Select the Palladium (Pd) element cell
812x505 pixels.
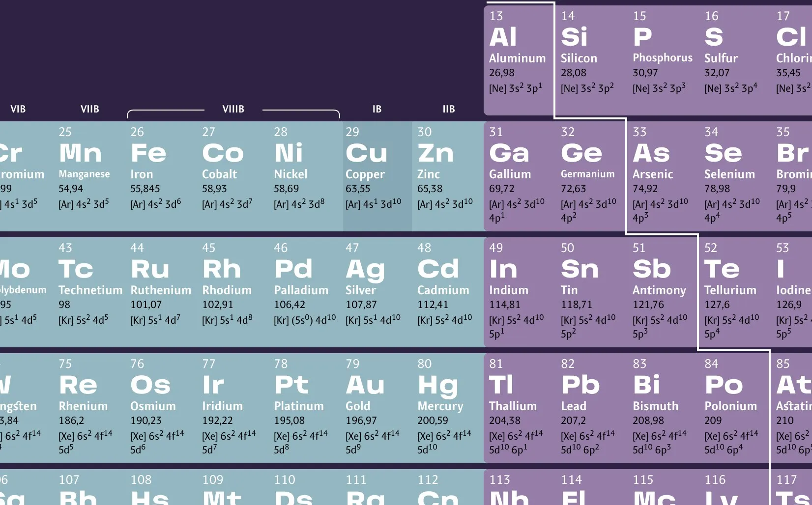305,292
